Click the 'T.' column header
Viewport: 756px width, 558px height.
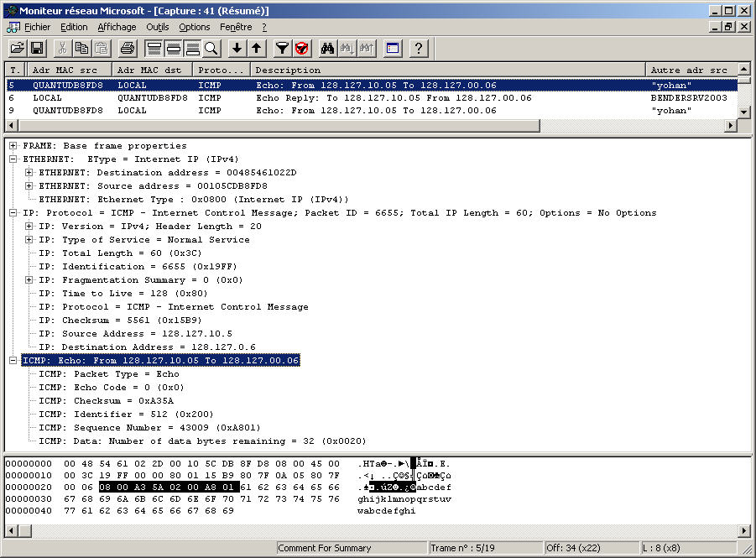tap(16, 70)
